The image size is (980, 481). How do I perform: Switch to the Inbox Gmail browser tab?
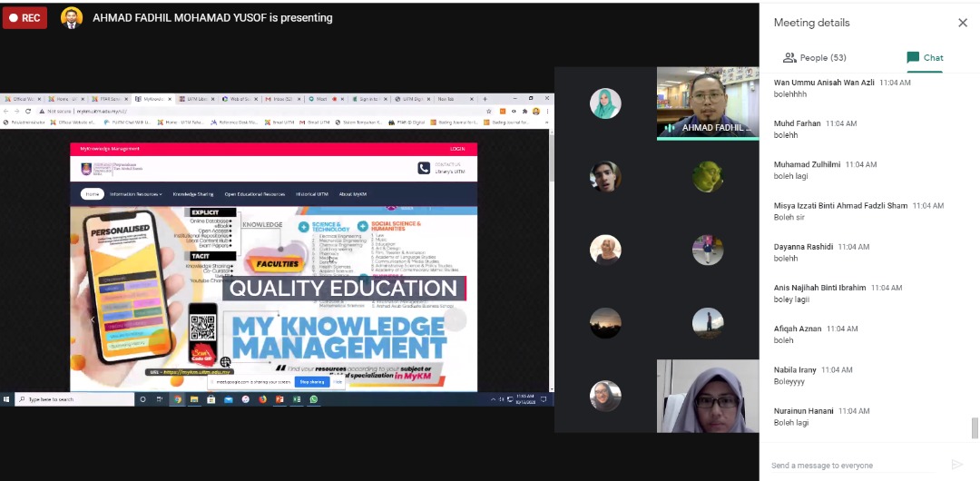click(x=282, y=99)
